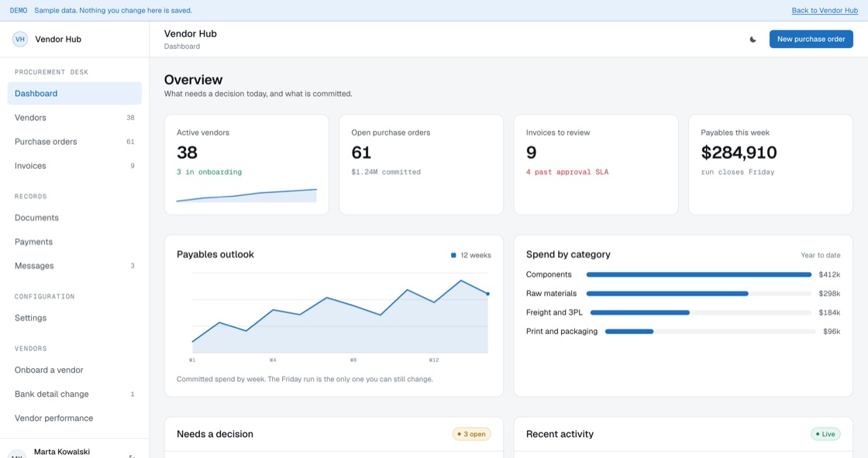The height and width of the screenshot is (458, 868).
Task: Go to Payments in the sidebar
Action: click(74, 242)
